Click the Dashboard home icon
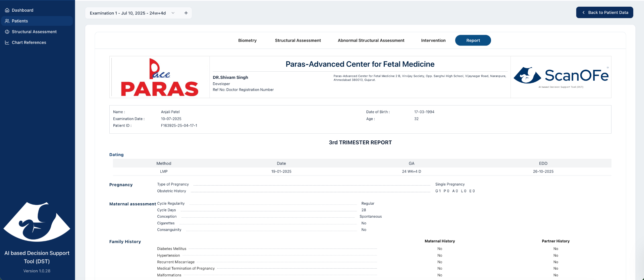644x280 pixels. click(7, 10)
